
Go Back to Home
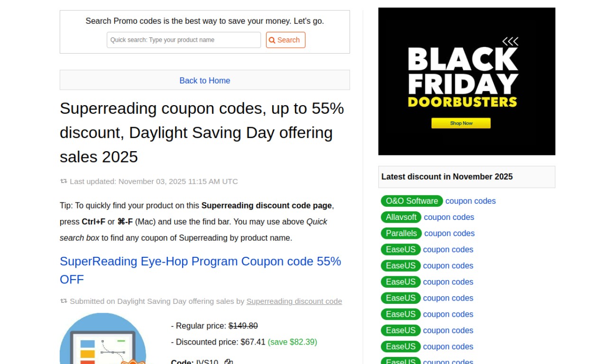coord(205,81)
